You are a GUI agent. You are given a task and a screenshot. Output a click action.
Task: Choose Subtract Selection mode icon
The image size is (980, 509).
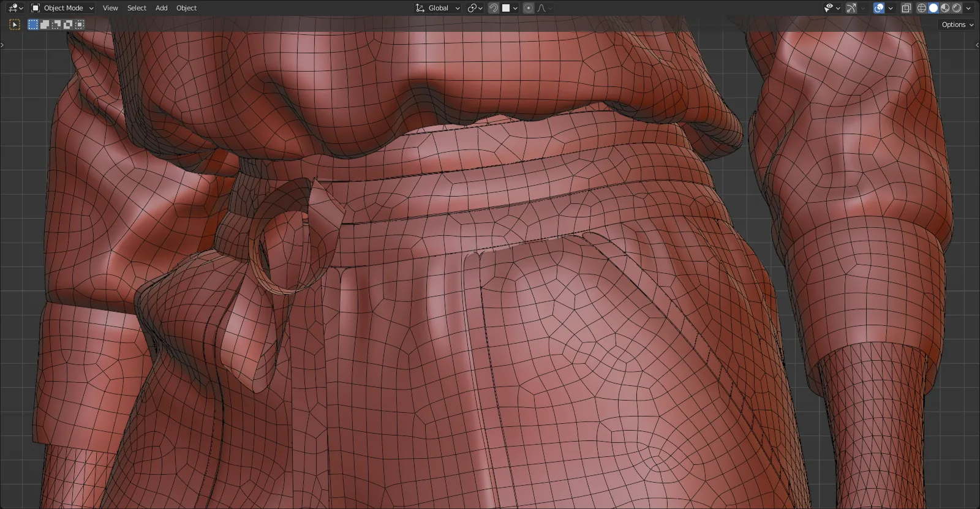56,25
